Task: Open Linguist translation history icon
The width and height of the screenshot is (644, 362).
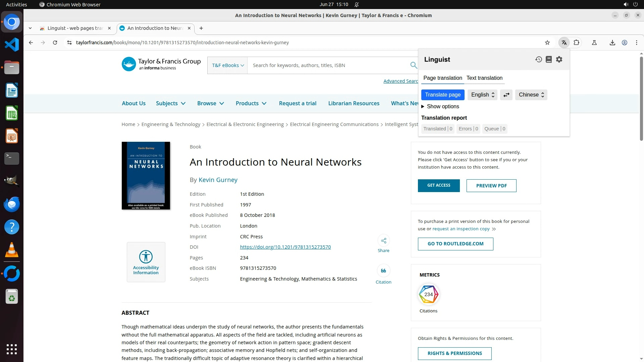Action: click(538, 59)
